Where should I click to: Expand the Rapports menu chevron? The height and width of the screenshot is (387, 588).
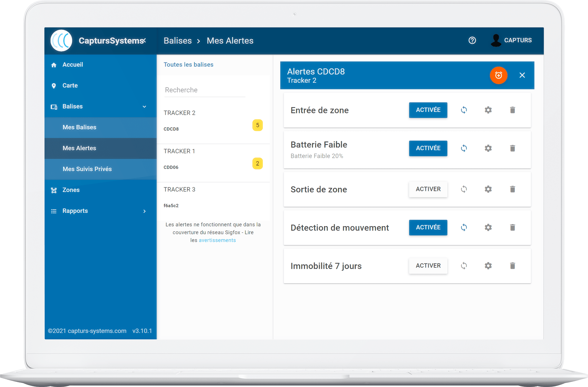tap(145, 211)
